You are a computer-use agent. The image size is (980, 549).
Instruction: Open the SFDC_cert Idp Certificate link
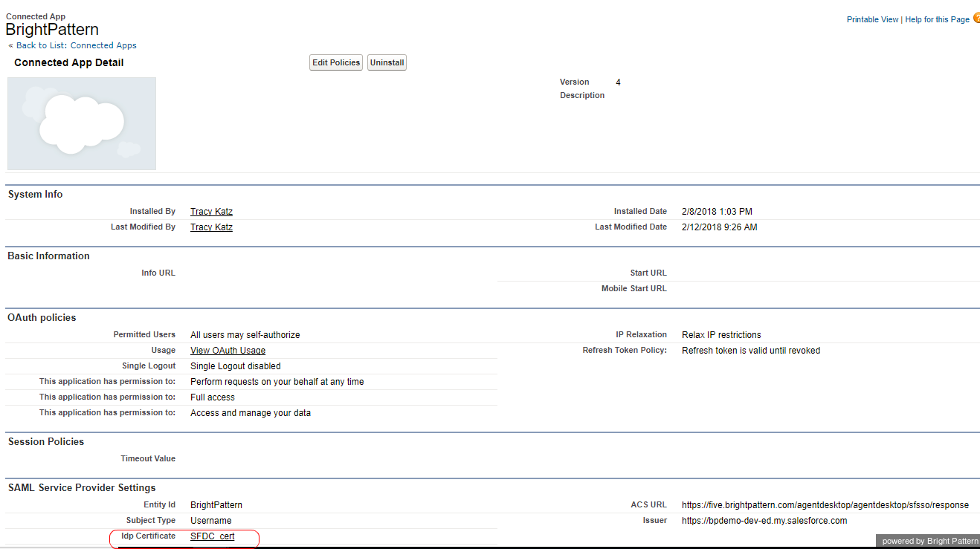coord(213,536)
